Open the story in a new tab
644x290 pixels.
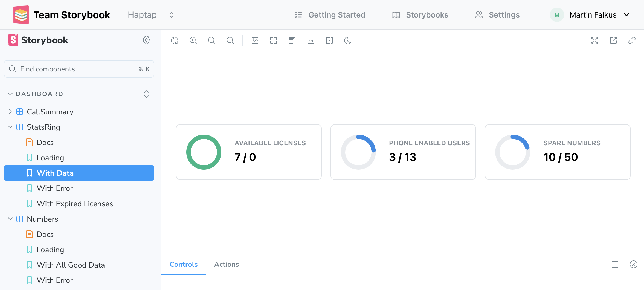[613, 40]
